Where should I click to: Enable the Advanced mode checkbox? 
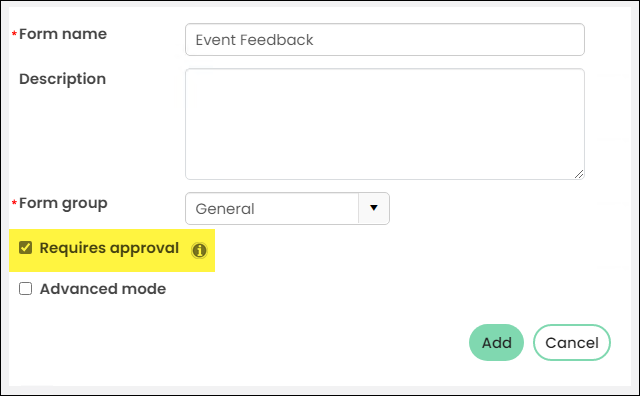coord(25,289)
